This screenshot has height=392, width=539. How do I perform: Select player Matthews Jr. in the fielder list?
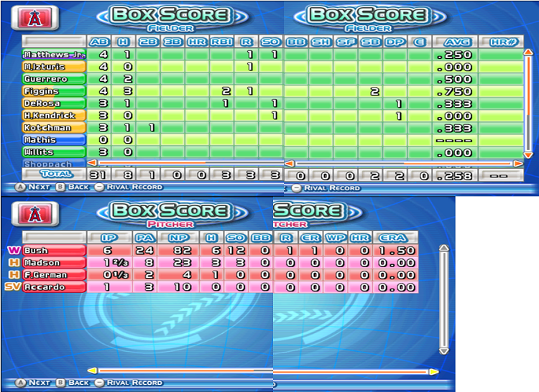coord(54,55)
